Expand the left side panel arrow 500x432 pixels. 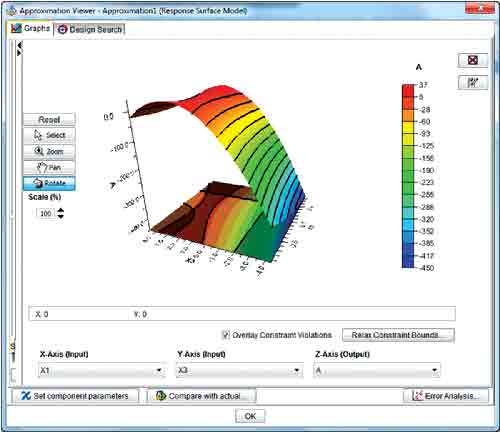click(x=19, y=52)
